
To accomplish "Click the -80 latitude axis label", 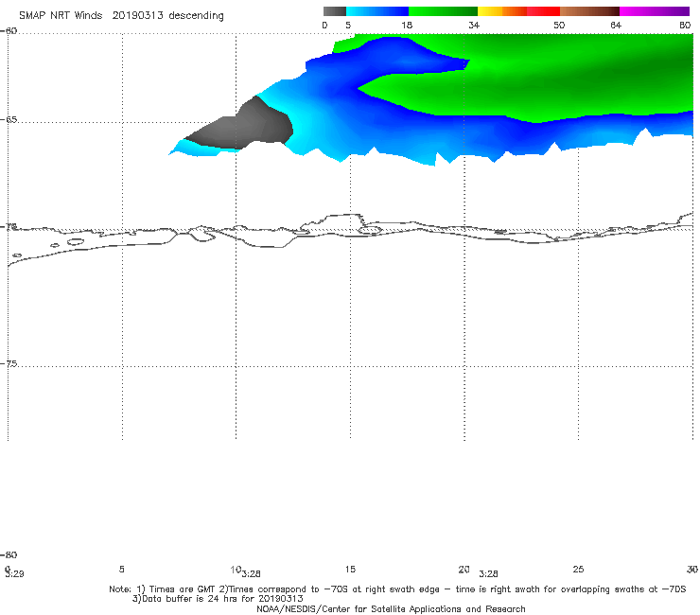I will 9,554.
